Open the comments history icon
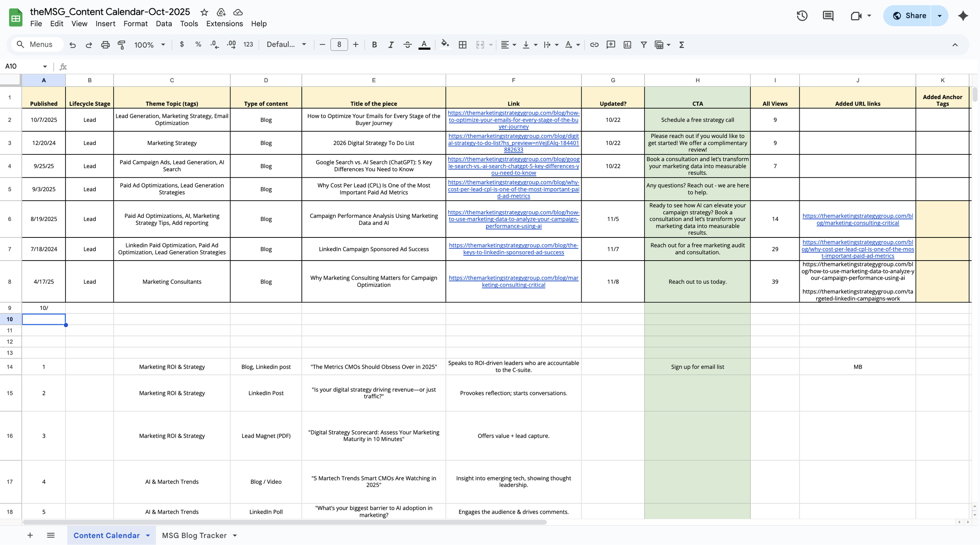The height and width of the screenshot is (545, 980). pyautogui.click(x=828, y=16)
